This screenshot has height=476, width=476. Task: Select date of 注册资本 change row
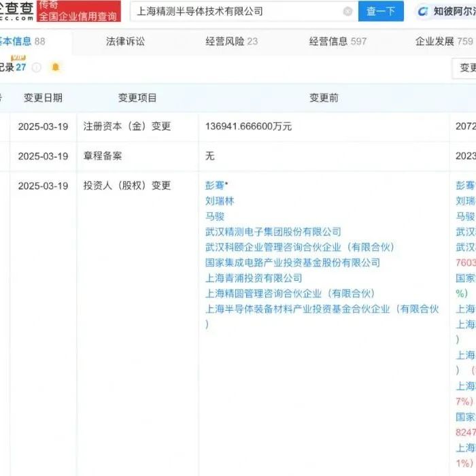pos(43,126)
